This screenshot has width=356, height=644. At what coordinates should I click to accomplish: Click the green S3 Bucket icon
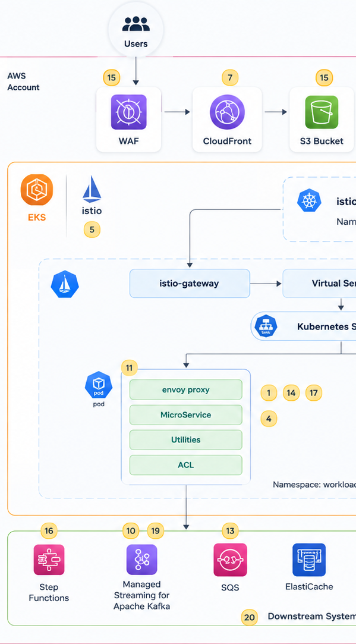322,112
